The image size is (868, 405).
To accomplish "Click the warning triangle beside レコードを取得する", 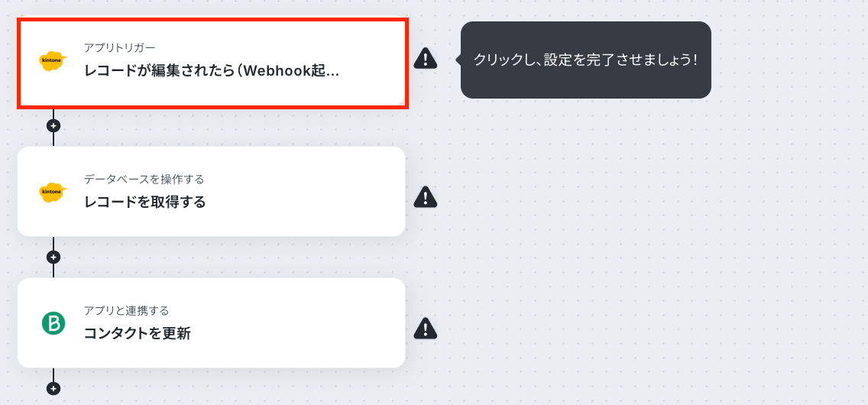I will pos(425,197).
